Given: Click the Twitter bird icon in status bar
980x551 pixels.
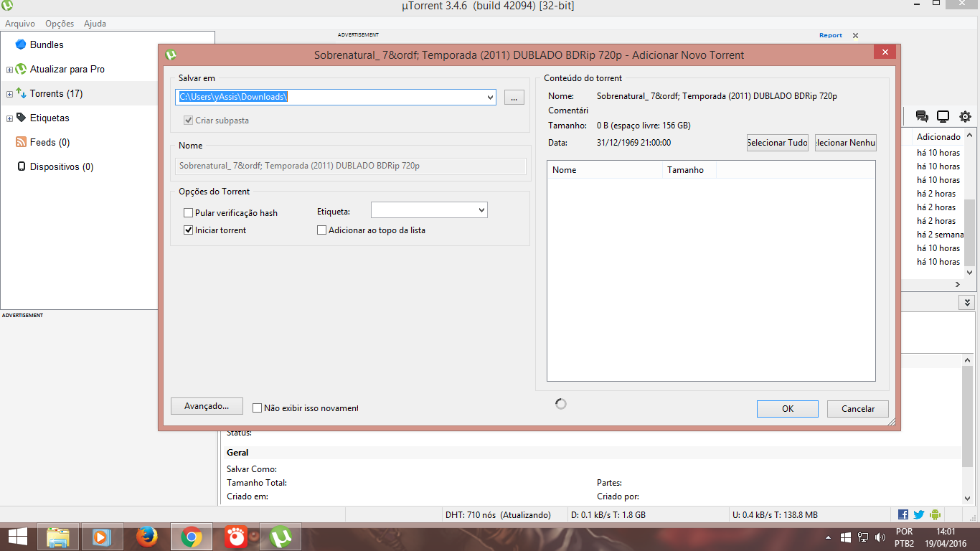Looking at the screenshot, I should tap(919, 514).
